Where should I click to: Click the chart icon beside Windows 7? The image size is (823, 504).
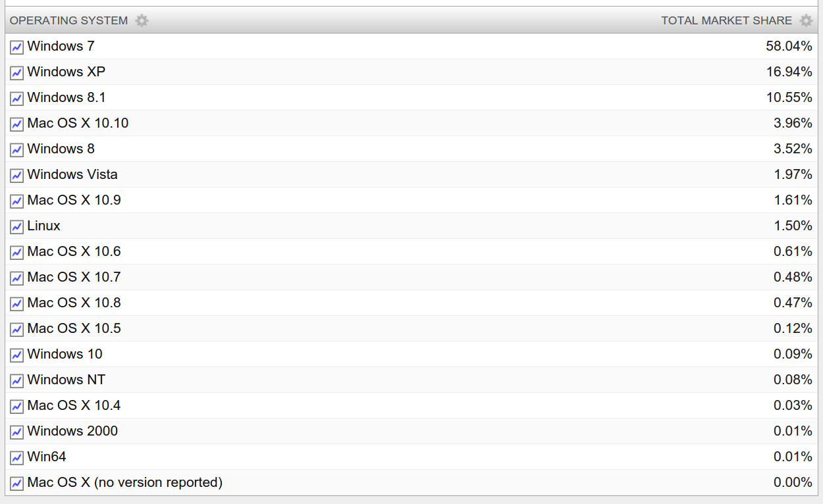(x=16, y=47)
